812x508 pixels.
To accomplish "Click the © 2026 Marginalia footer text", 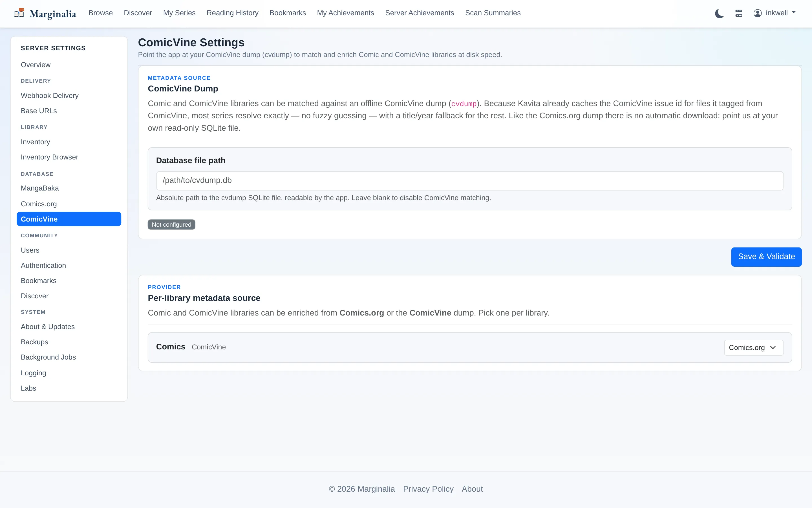I will pos(362,489).
